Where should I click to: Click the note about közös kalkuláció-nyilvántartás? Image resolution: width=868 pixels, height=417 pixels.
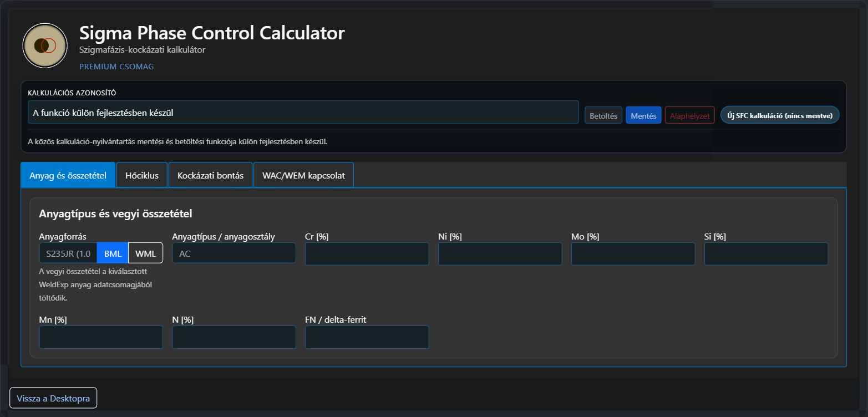coord(177,141)
